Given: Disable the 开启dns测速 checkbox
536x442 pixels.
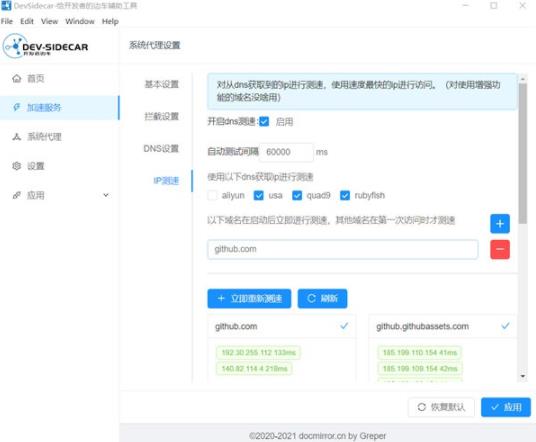Looking at the screenshot, I should [x=264, y=121].
